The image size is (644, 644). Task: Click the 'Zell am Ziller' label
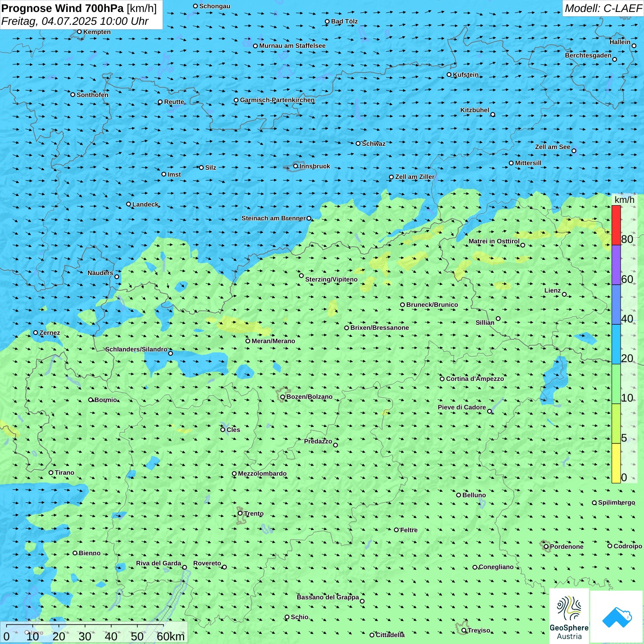415,177
